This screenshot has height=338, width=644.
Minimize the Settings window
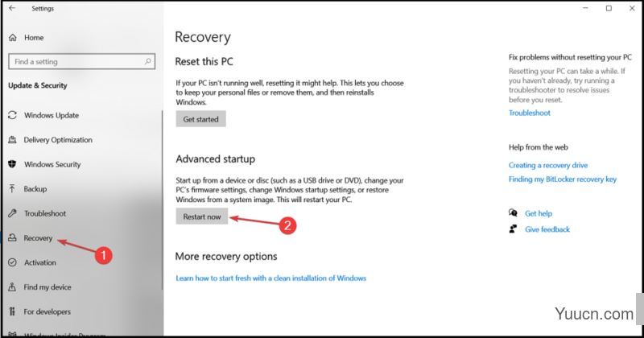tap(585, 8)
